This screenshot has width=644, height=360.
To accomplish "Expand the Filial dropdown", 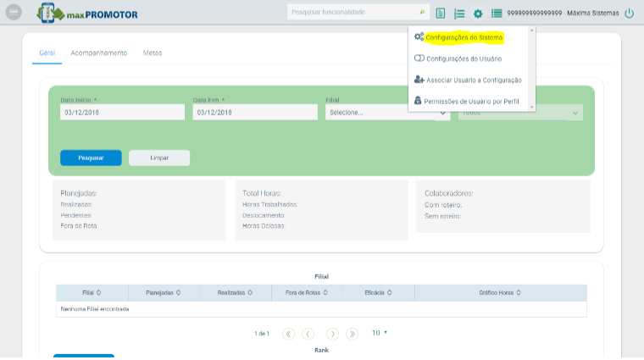I will tap(386, 113).
